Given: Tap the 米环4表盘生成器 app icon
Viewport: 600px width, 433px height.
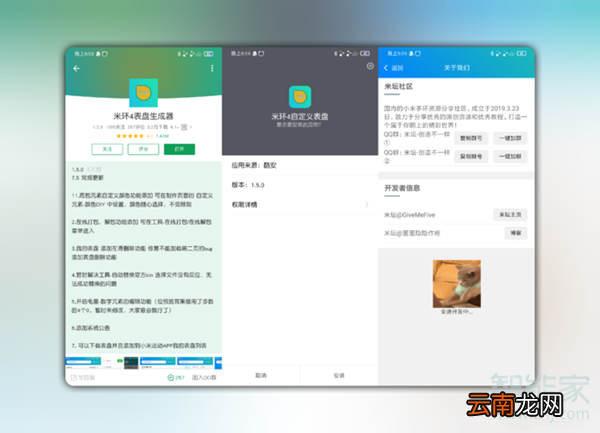Looking at the screenshot, I should [x=143, y=93].
